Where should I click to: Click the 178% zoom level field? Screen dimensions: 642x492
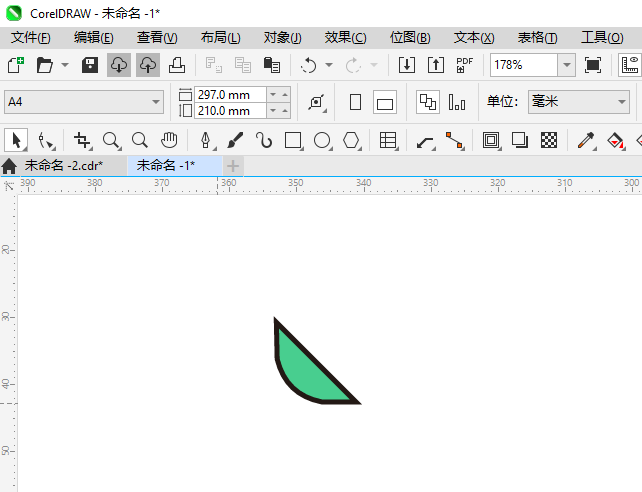[x=524, y=65]
